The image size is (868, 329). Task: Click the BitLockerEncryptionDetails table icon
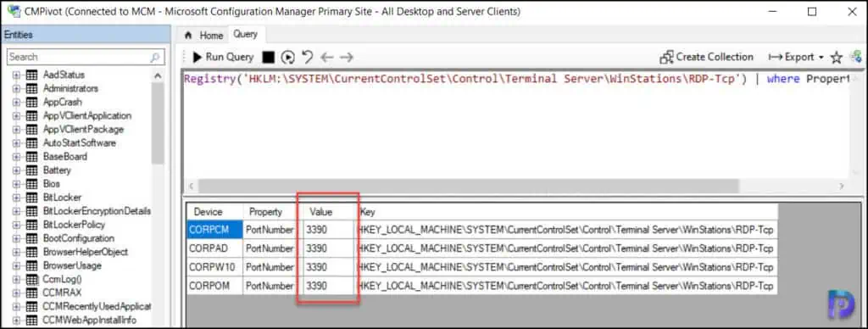click(31, 211)
